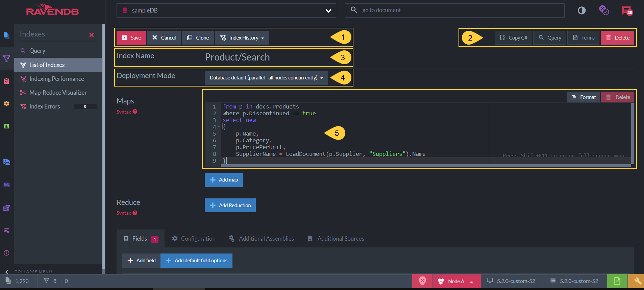
Task: Open the Settings gear sidebar icon
Action: 6,103
